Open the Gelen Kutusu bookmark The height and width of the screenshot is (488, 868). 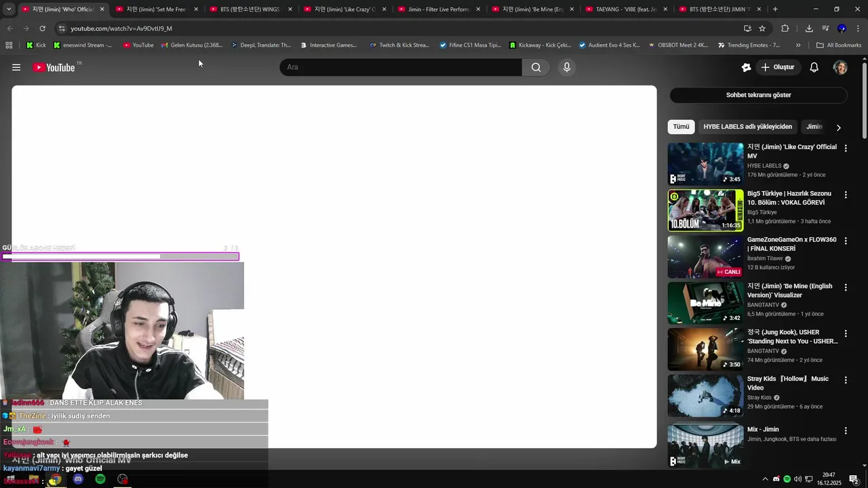[191, 45]
